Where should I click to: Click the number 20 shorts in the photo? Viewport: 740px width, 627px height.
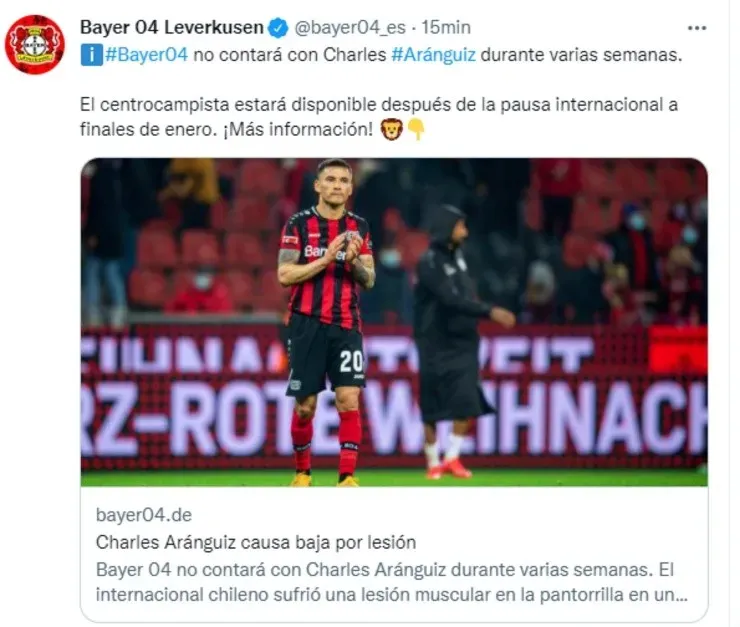point(326,356)
